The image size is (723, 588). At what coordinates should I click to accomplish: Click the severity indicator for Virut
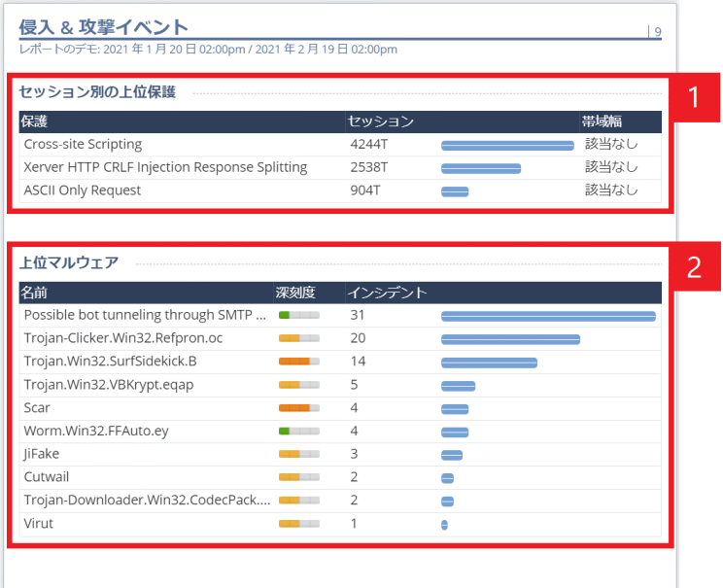(298, 524)
